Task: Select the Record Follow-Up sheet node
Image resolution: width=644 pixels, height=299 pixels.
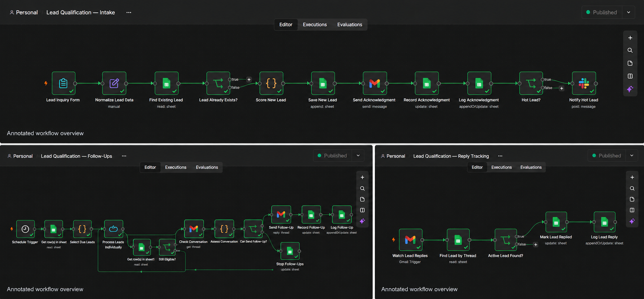Action: (x=311, y=215)
